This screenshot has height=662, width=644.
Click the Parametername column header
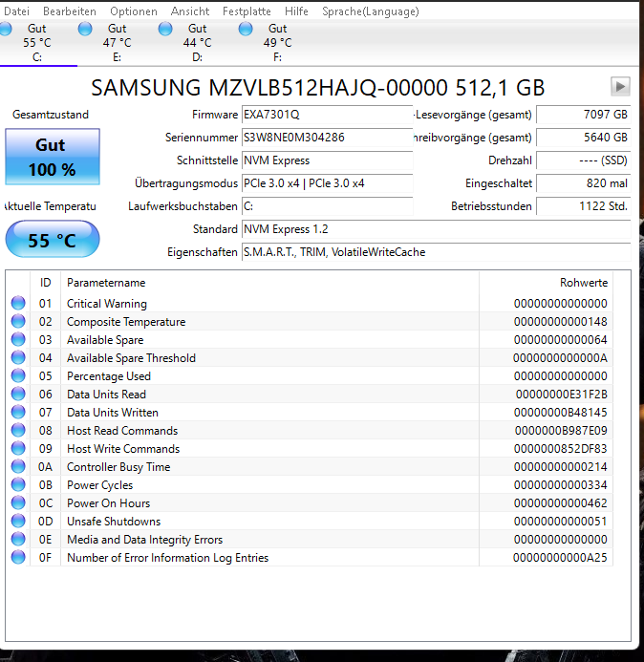[270, 283]
